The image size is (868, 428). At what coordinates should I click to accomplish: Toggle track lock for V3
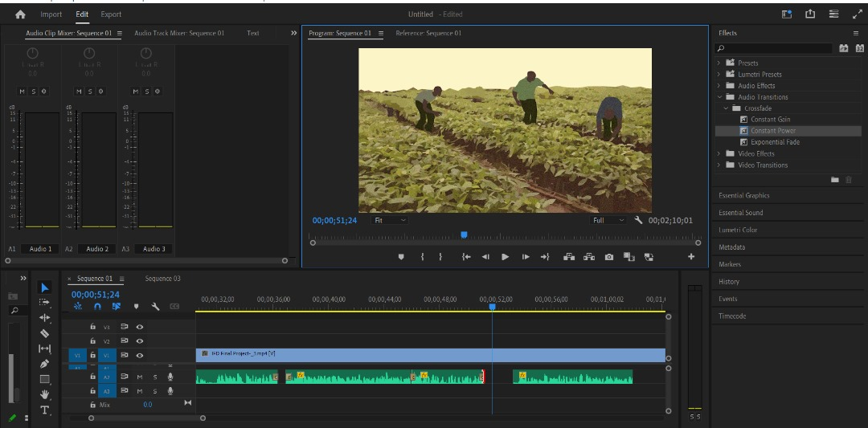93,327
